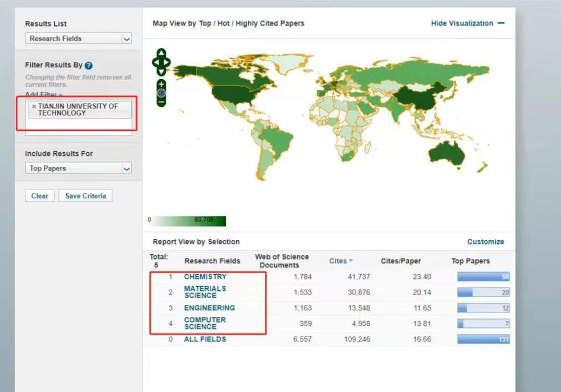Zoom in on the map with plus

coord(161,84)
